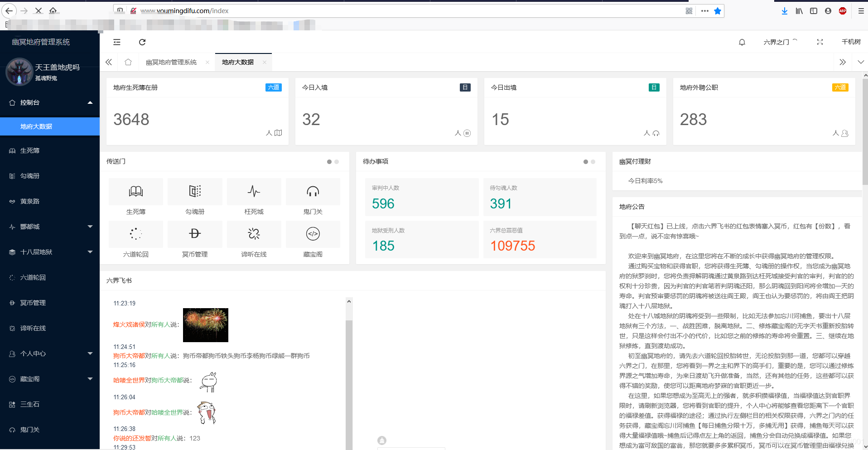Viewport: 868px width, 450px height.
Task: Select second carousel dot in 待办事项 panel
Action: click(x=593, y=162)
